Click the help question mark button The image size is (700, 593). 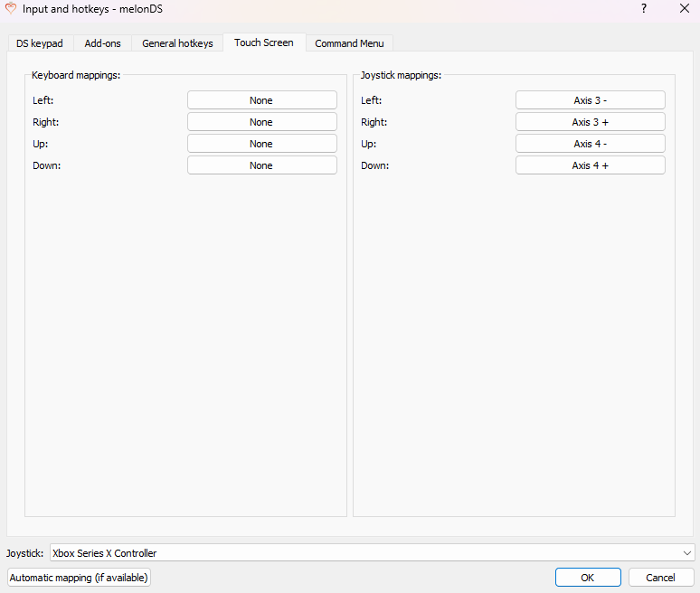[644, 9]
